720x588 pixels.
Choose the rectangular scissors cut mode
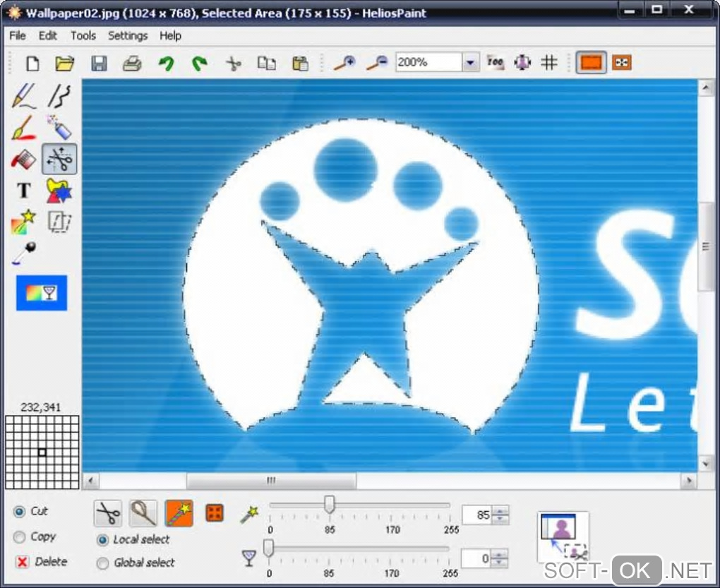pos(108,513)
